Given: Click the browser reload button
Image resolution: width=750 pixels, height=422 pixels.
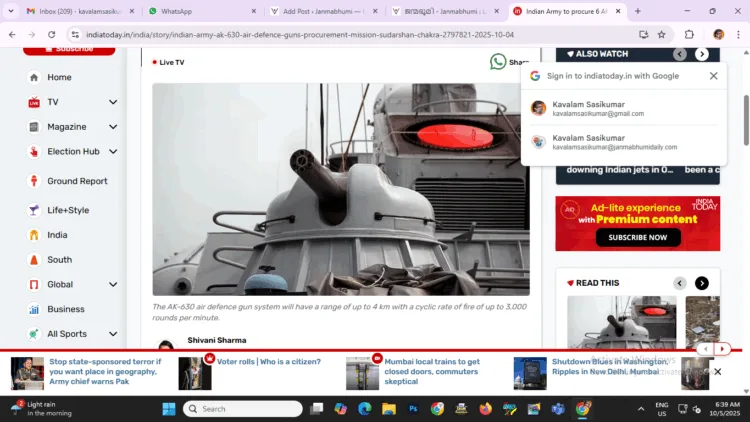Looking at the screenshot, I should tap(54, 34).
